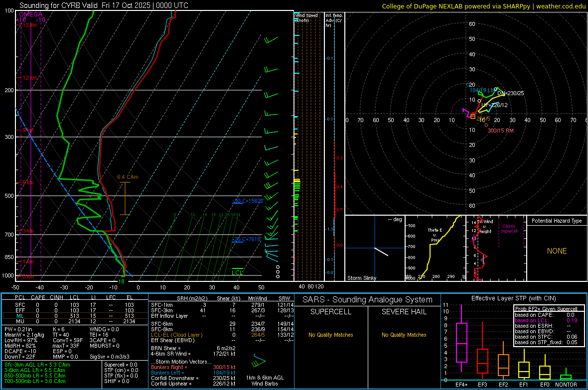This screenshot has width=588, height=390.
Task: Click the 'ConvT = 59F' value
Action: point(68,341)
